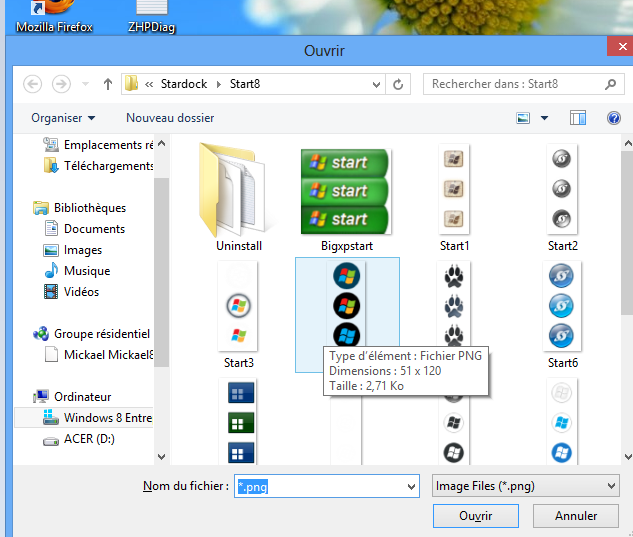This screenshot has height=537, width=633.
Task: Select Emplacements récents in sidebar
Action: tap(99, 145)
